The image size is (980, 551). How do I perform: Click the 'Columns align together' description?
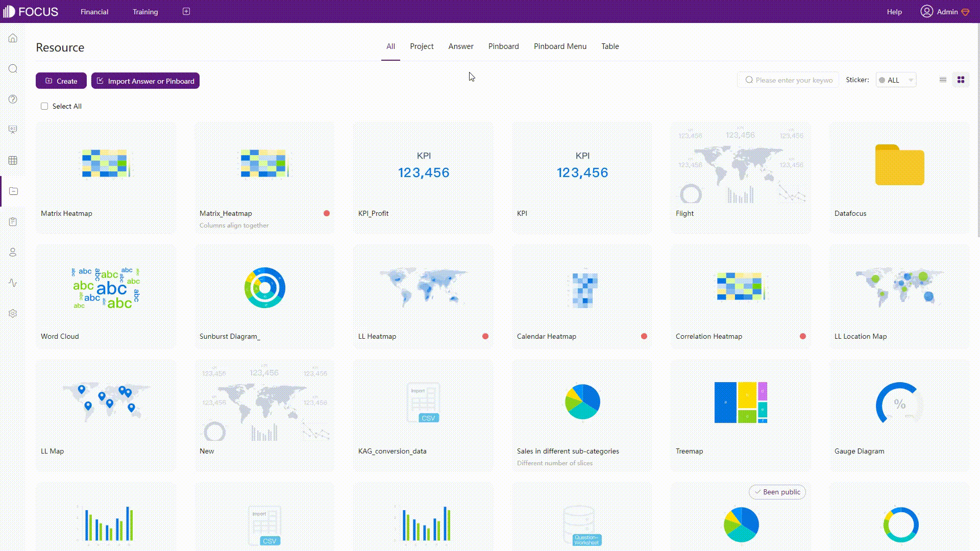click(234, 226)
